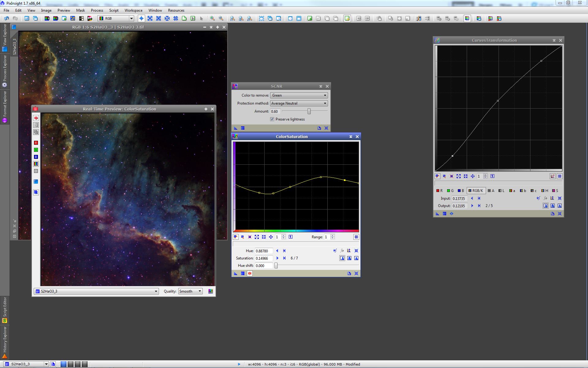Select the R channel in CurvesTransformation

click(x=439, y=191)
